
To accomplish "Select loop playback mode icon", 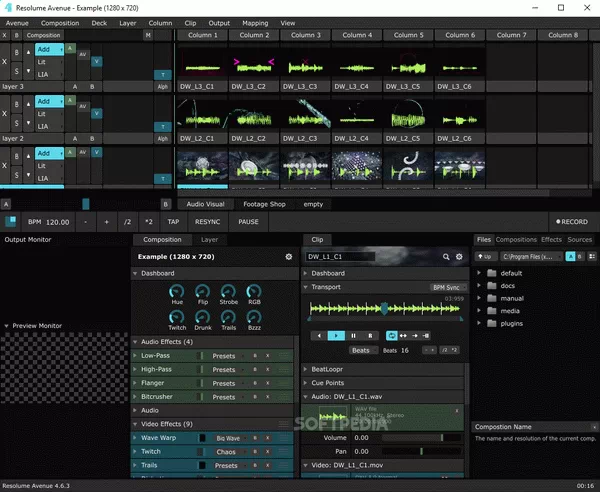I will click(x=391, y=336).
